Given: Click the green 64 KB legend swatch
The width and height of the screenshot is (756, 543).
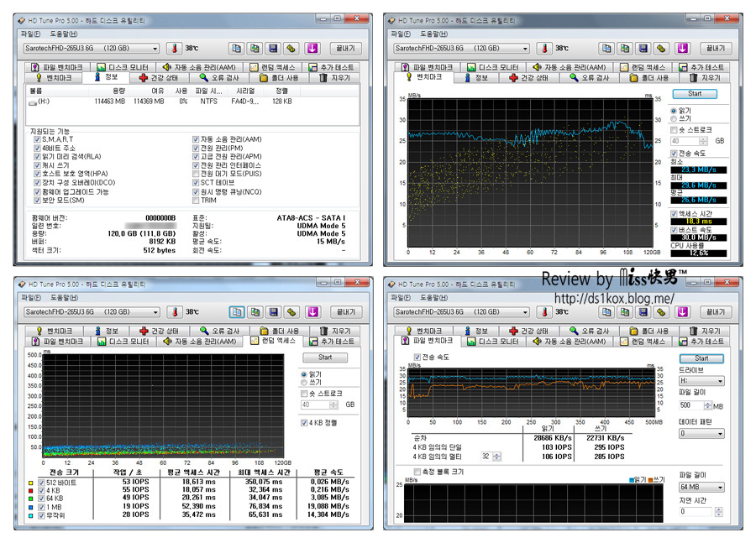Looking at the screenshot, I should (30, 499).
